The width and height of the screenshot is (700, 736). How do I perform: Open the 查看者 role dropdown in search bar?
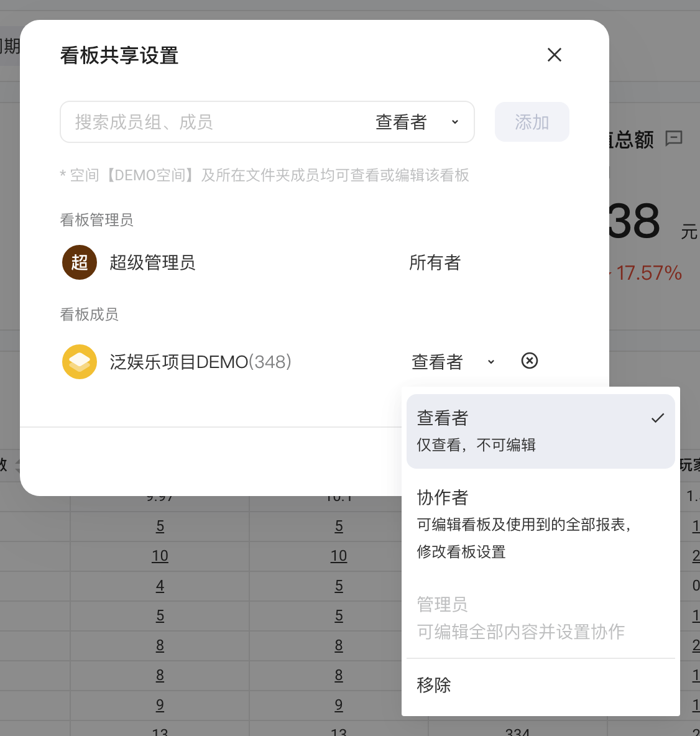pos(417,122)
